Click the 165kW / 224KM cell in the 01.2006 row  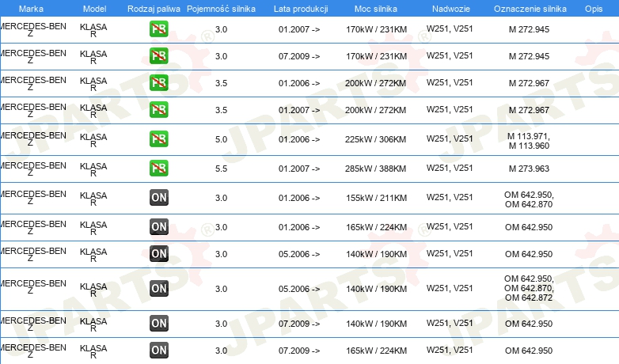376,227
